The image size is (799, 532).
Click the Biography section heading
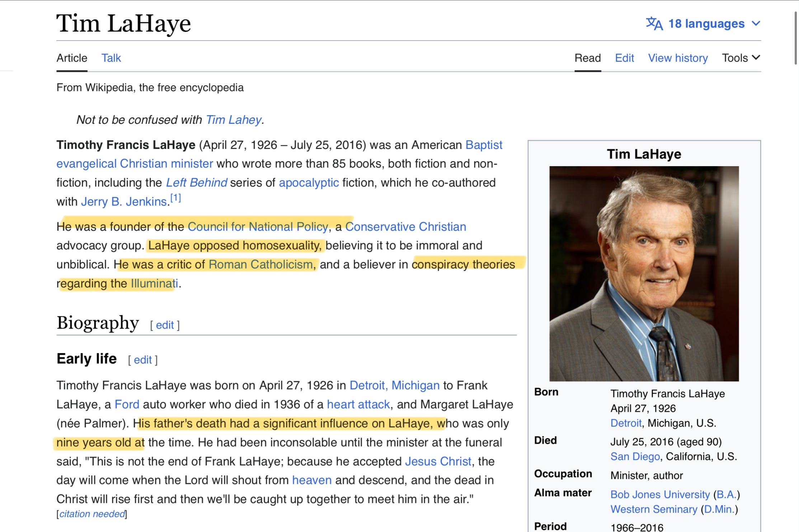click(x=98, y=323)
